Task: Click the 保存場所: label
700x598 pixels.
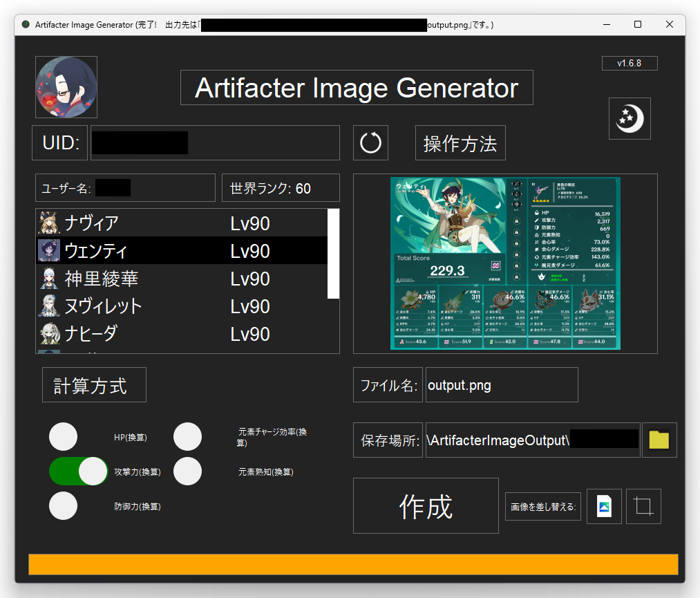Action: click(x=388, y=440)
